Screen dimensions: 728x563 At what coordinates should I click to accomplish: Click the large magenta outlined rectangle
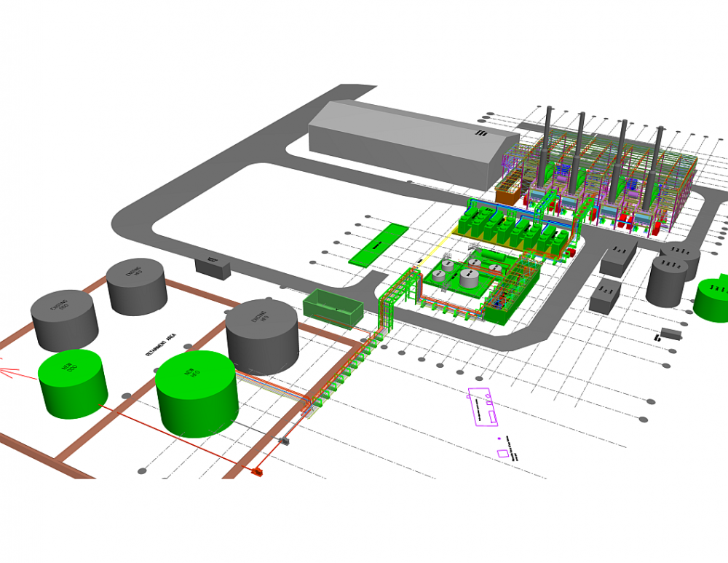coord(485,406)
